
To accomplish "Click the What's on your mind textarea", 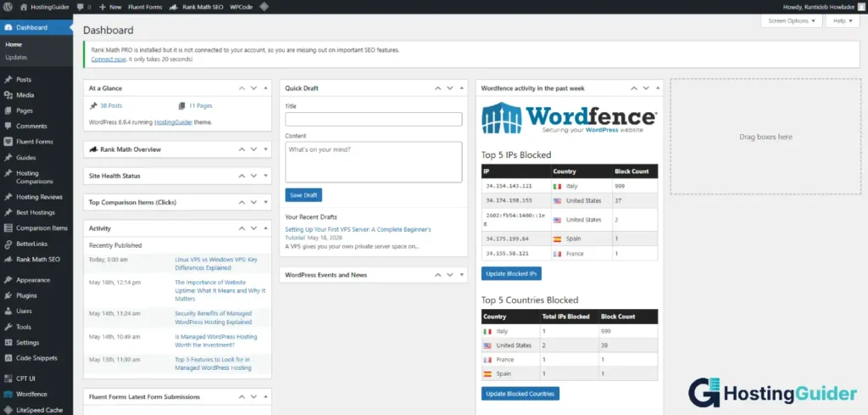I will (x=374, y=162).
